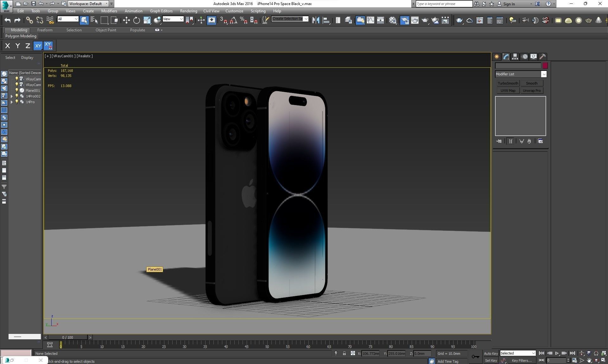Toggle visibility bulb for Plane001
Viewport: 608px width, 364px height.
17,90
